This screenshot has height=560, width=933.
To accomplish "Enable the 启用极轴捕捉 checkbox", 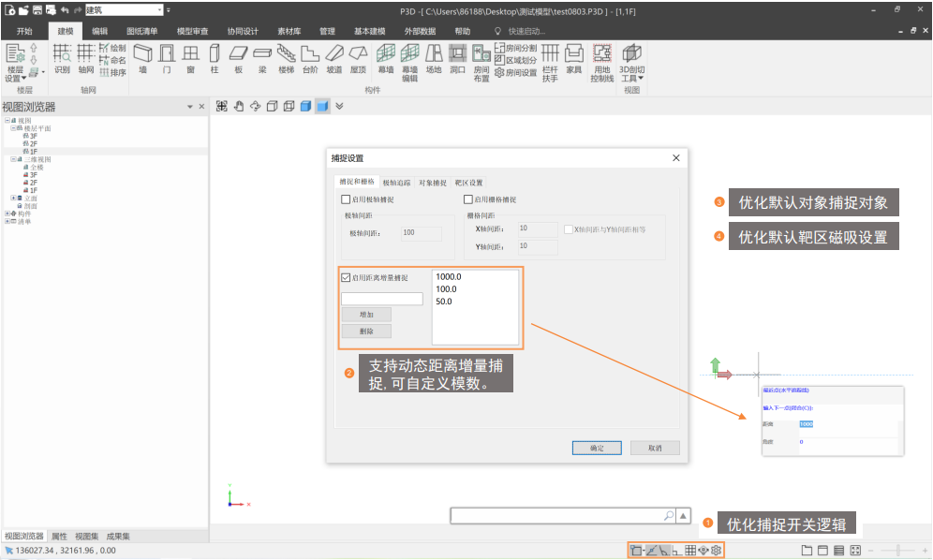I will [x=346, y=199].
